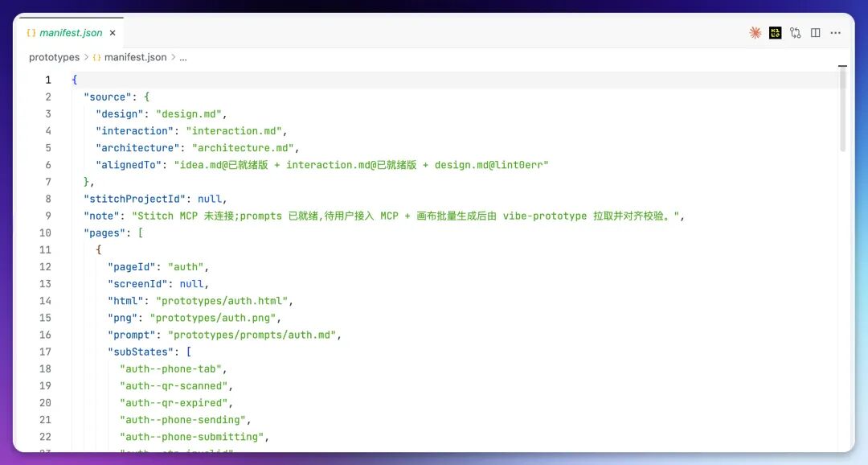Click line number 2 beside "source"
Screen dimensions: 868x465
48,97
